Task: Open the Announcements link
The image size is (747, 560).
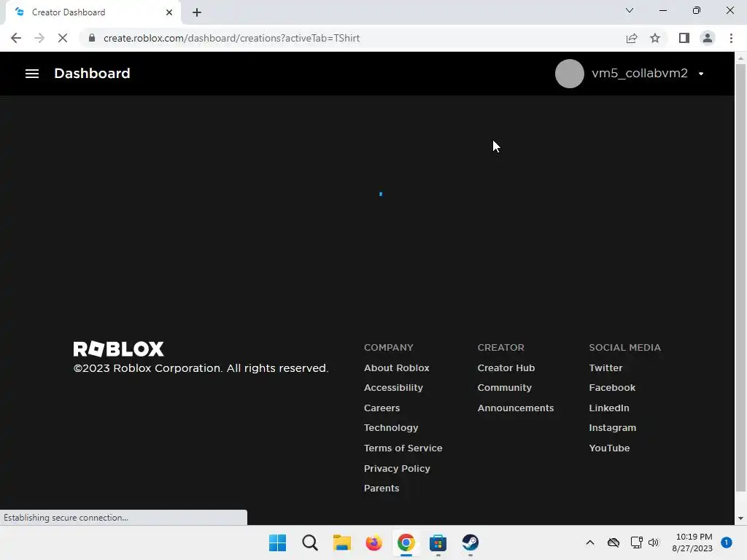Action: [x=516, y=408]
